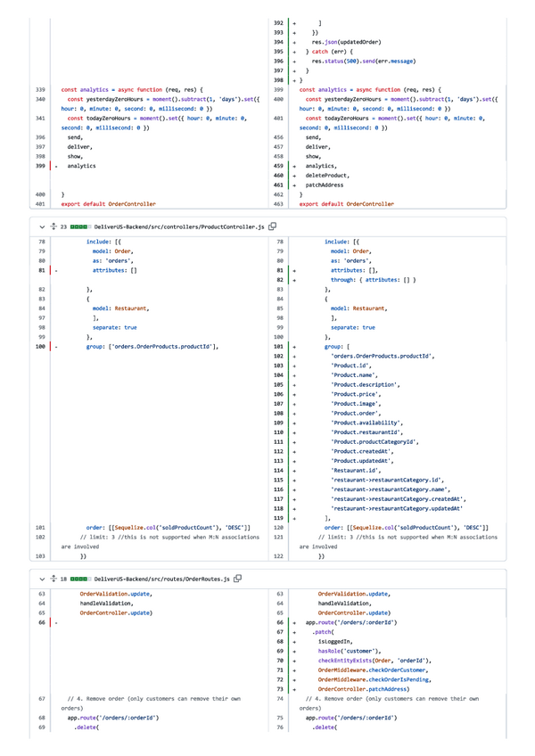
Task: Copy the ProductController.js file path
Action: click(273, 227)
